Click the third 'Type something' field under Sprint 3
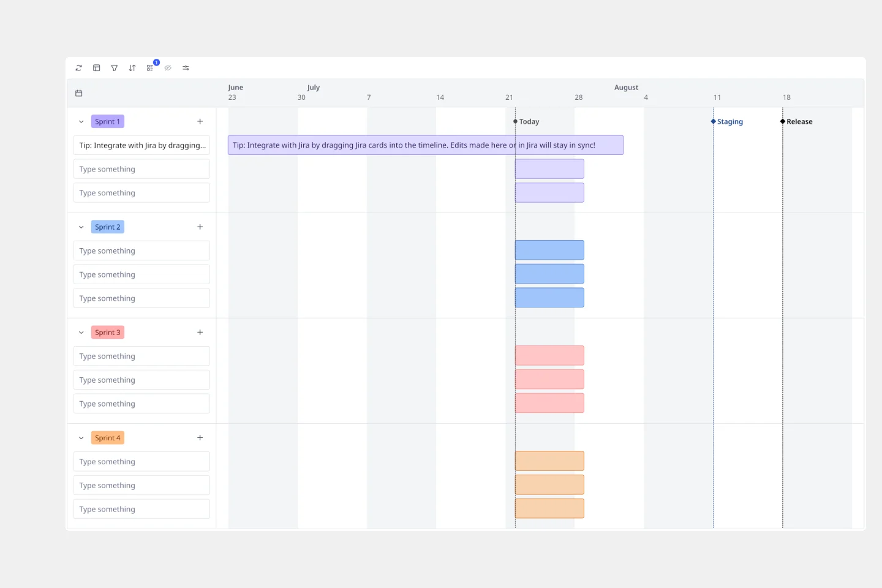This screenshot has width=882, height=588. 141,404
